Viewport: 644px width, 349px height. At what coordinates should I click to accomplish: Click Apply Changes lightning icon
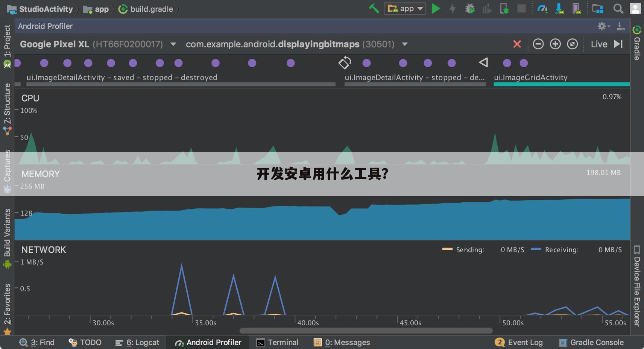pos(453,9)
